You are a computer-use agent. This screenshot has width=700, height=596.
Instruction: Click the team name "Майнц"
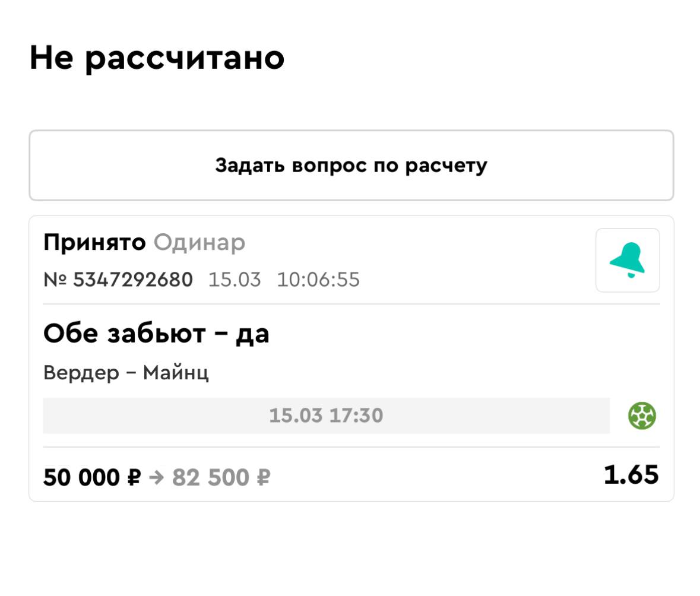[x=176, y=373]
